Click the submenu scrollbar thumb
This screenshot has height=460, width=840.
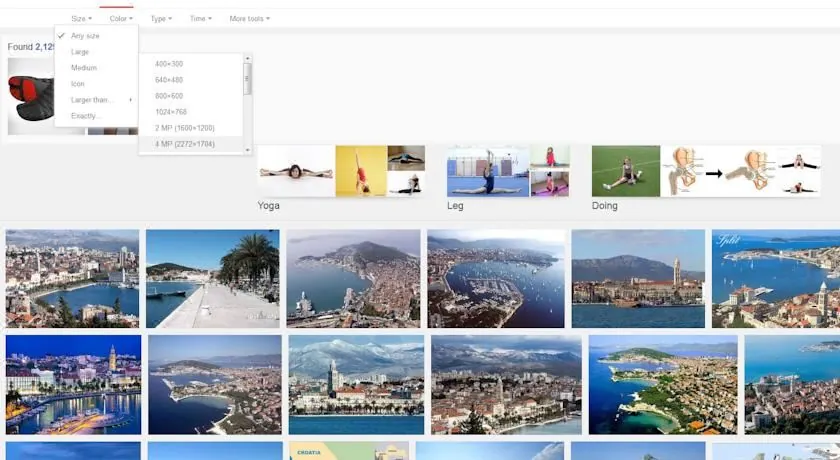point(247,79)
